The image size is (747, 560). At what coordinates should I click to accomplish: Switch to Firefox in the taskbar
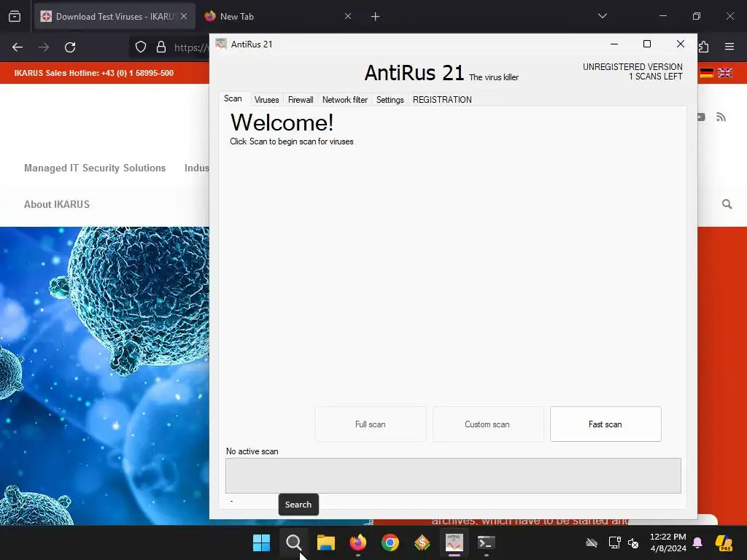click(357, 542)
